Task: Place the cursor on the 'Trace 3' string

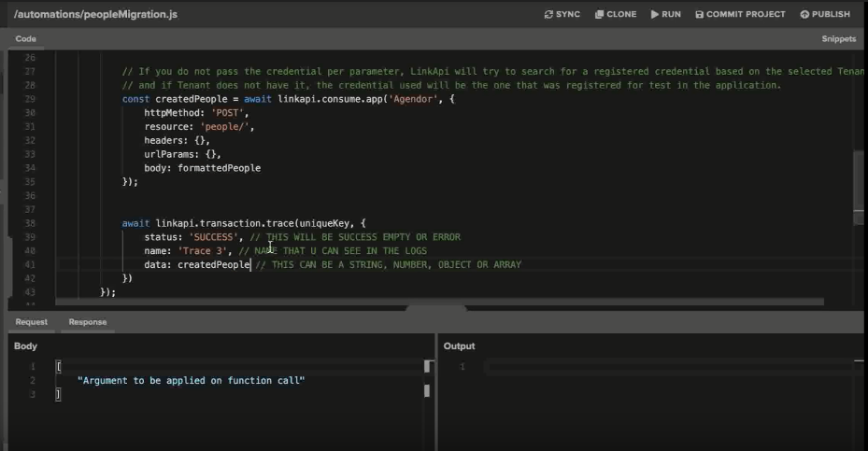Action: tap(204, 251)
